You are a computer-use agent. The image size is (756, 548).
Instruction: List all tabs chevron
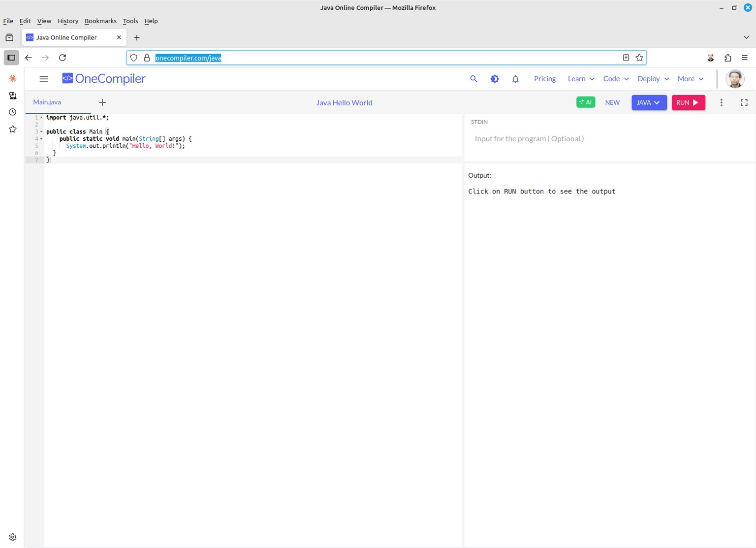click(x=746, y=37)
